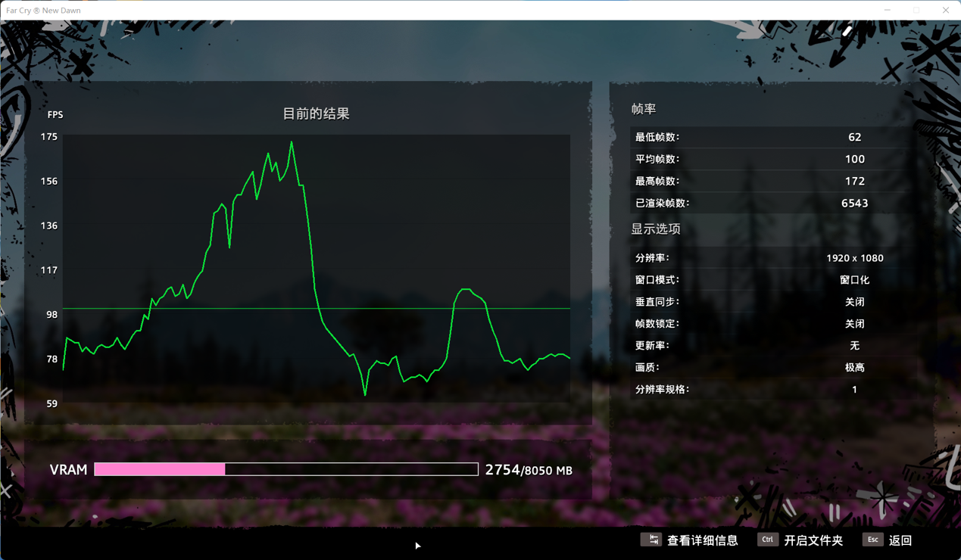Click the Ctrl key icon beside 开启文件夹
961x560 pixels.
tap(767, 540)
